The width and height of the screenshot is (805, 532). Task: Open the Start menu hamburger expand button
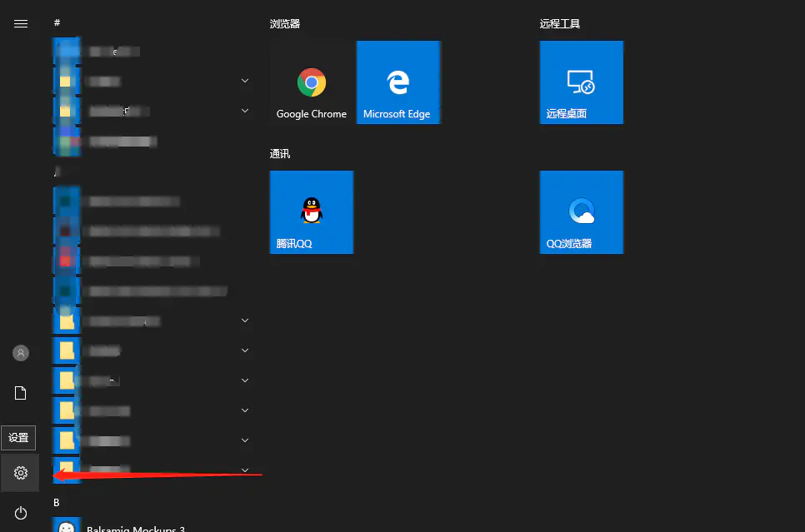click(x=21, y=23)
